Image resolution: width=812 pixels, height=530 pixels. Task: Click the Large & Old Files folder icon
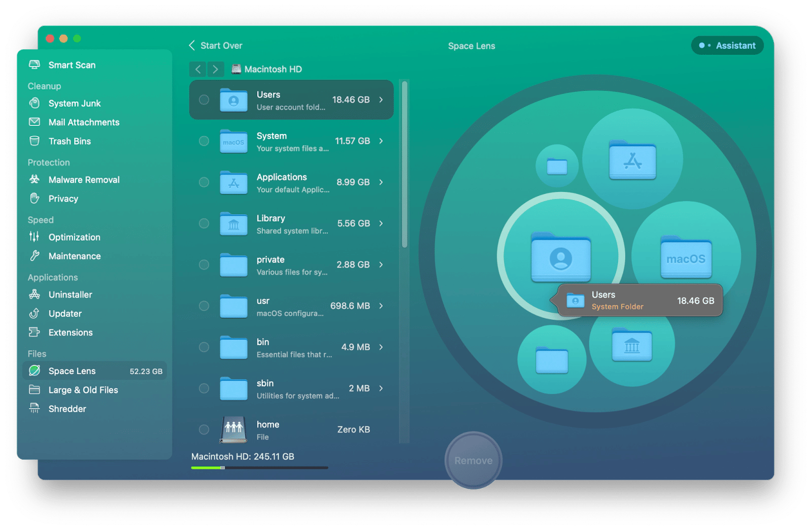click(35, 389)
